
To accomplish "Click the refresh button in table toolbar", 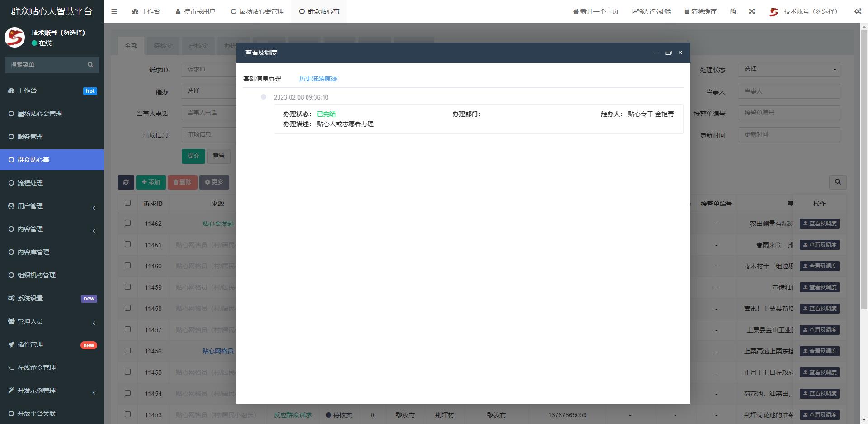I will click(126, 182).
